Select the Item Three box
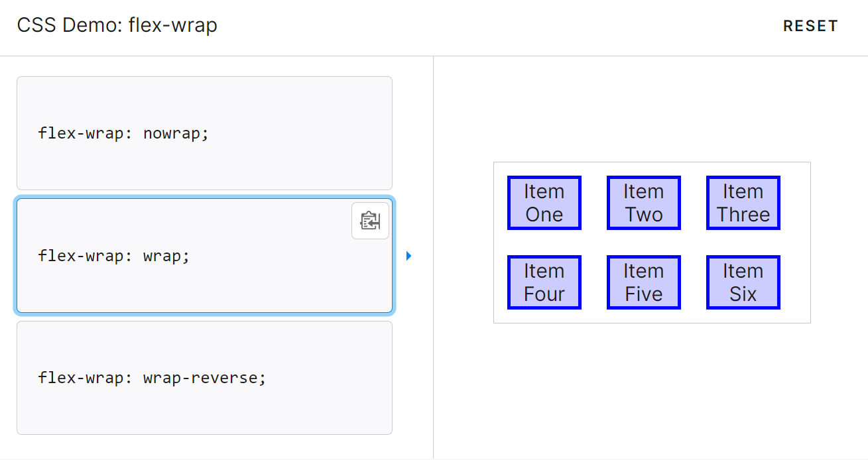This screenshot has height=460, width=868. (x=743, y=203)
